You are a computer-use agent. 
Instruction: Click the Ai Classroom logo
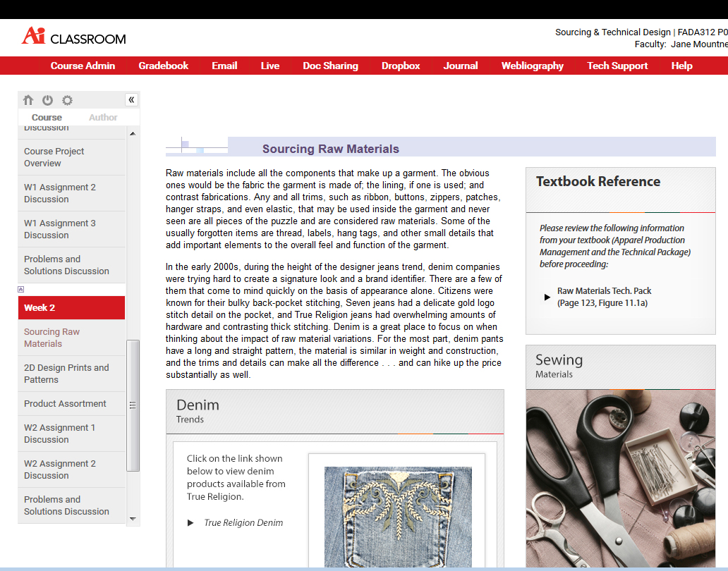pyautogui.click(x=74, y=37)
